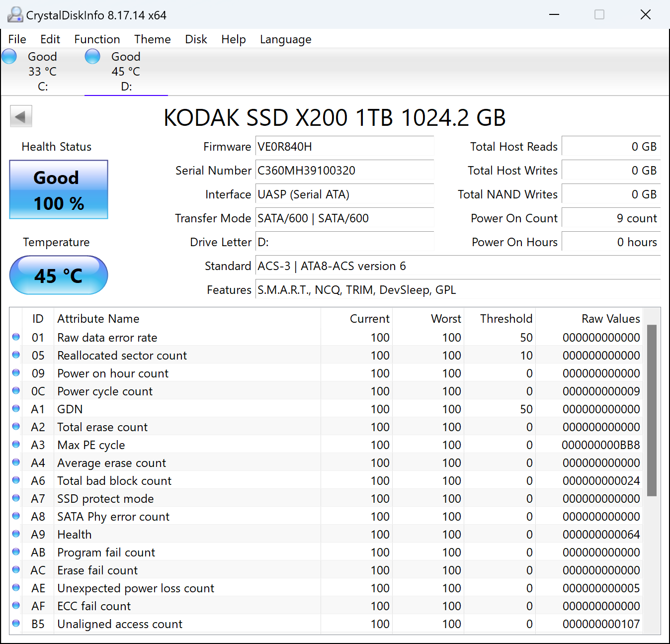
Task: Open the Theme menu
Action: tap(152, 39)
